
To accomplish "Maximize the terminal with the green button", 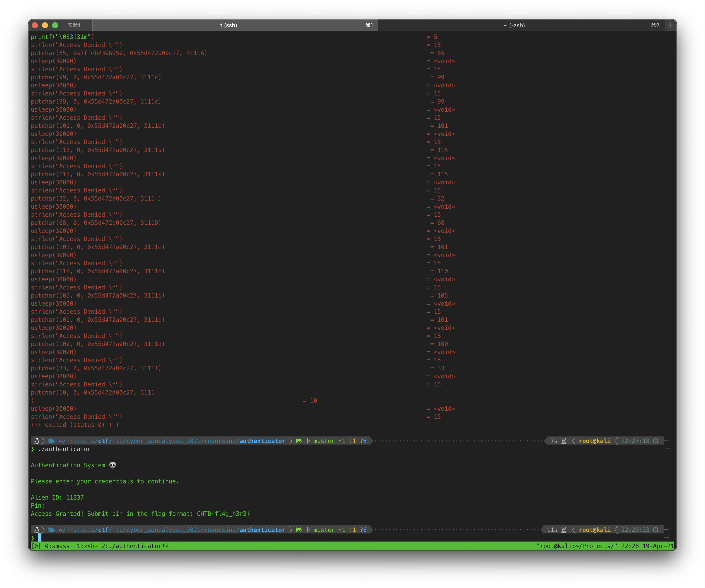I will click(55, 25).
